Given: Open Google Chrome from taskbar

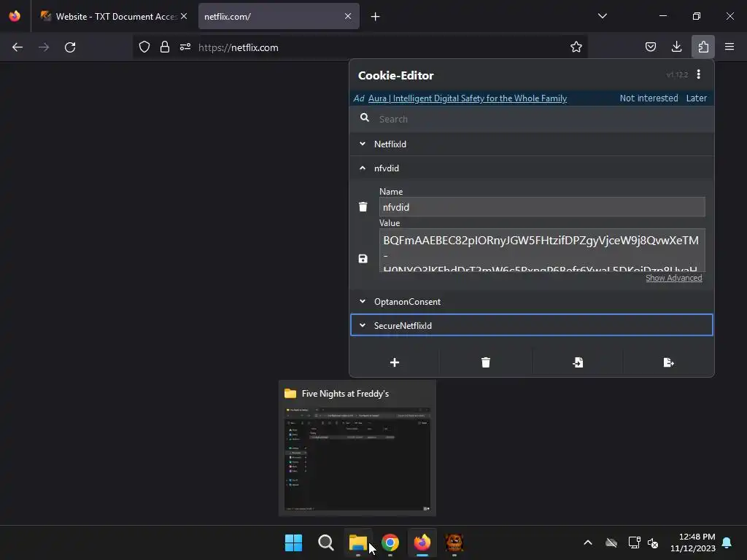Looking at the screenshot, I should click(x=390, y=542).
